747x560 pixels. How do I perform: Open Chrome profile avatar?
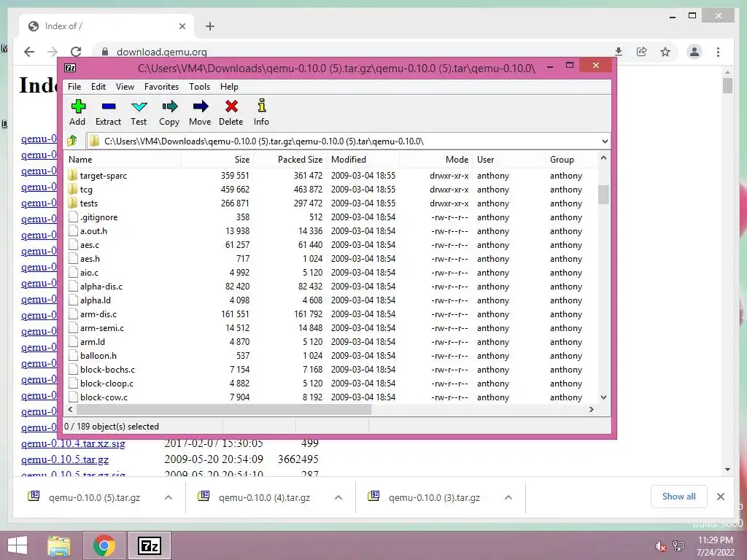pos(694,52)
